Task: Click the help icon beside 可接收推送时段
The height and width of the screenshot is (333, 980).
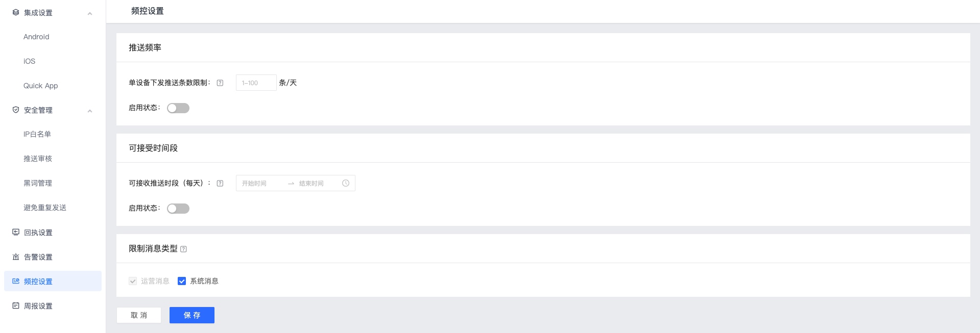Action: (x=220, y=184)
